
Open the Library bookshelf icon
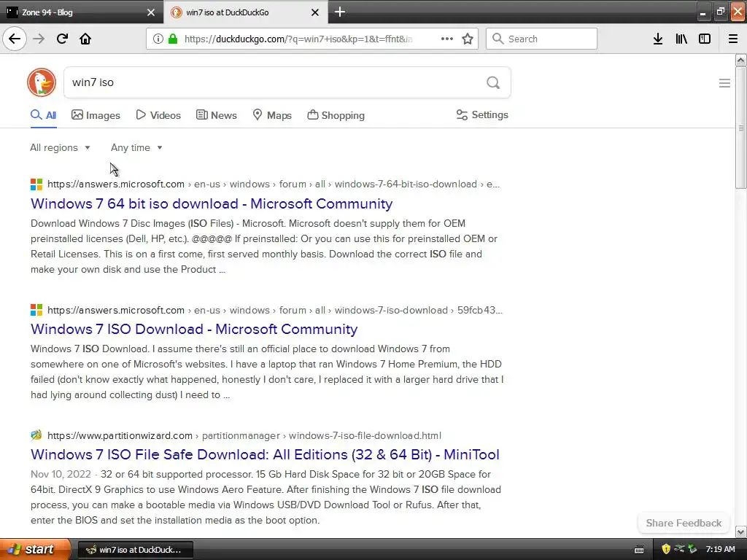click(x=681, y=39)
